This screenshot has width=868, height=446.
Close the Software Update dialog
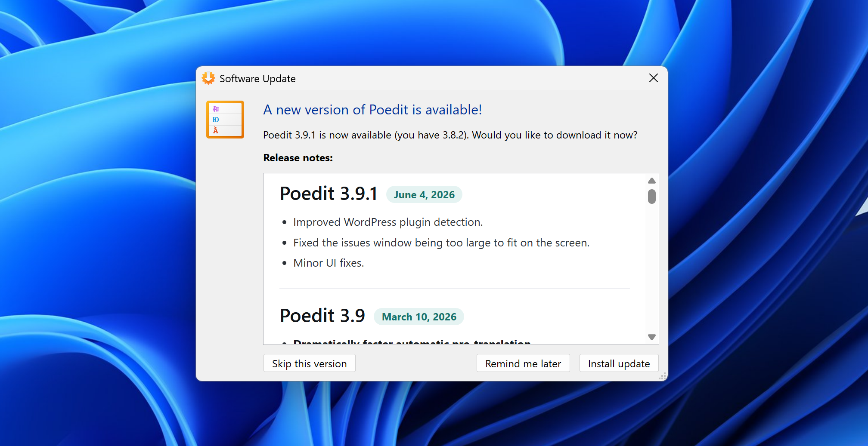pos(653,78)
